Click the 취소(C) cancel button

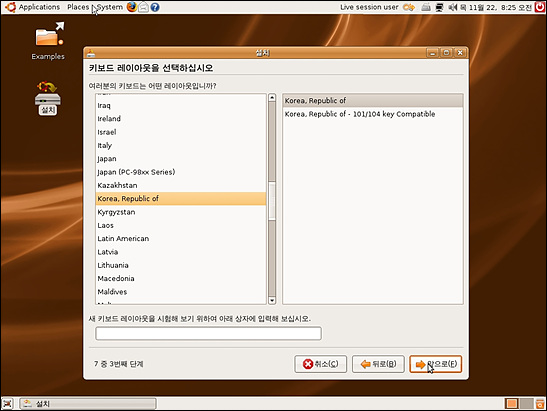pyautogui.click(x=321, y=364)
